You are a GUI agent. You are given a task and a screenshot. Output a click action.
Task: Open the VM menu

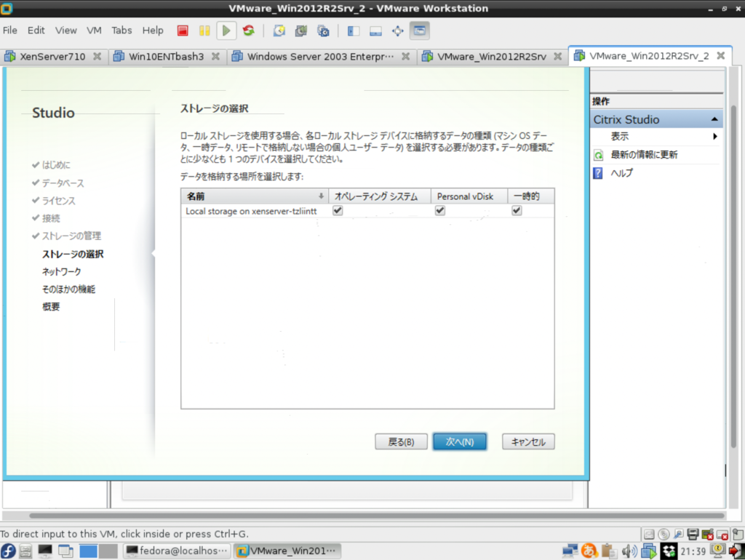coord(94,31)
